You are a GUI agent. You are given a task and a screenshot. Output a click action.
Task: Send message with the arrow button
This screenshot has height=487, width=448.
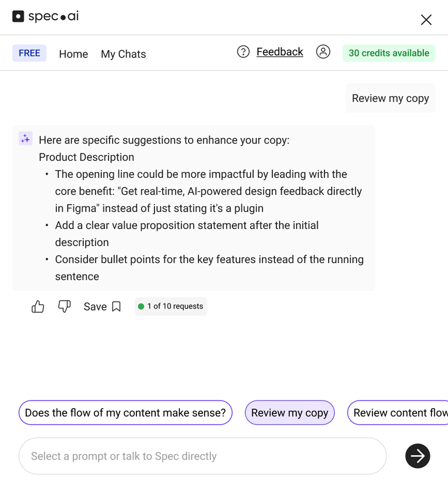point(418,456)
